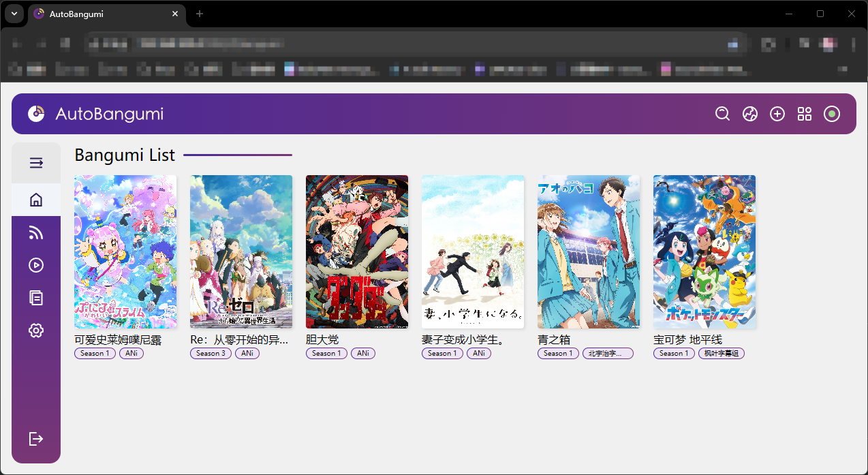The height and width of the screenshot is (475, 868).
Task: Open the 妻子变成小学生。 poster
Action: coord(473,251)
